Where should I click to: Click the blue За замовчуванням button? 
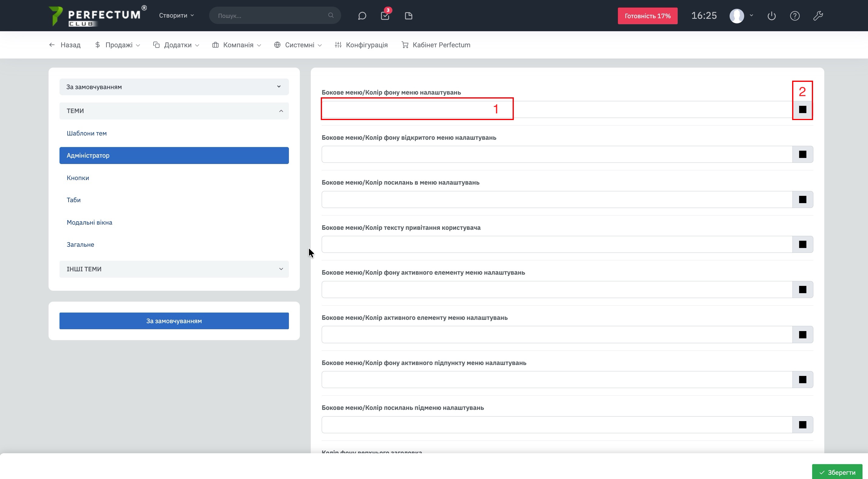174,321
